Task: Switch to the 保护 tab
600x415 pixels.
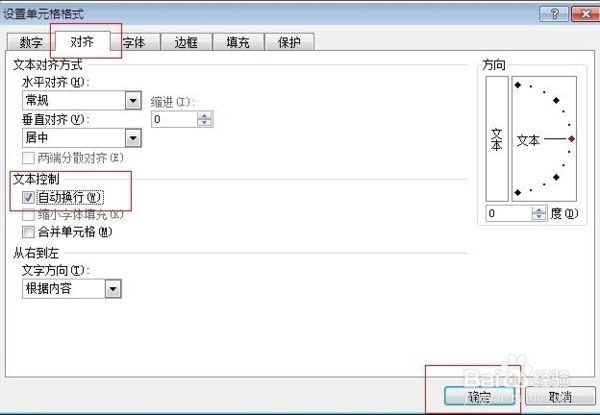Action: [x=289, y=42]
